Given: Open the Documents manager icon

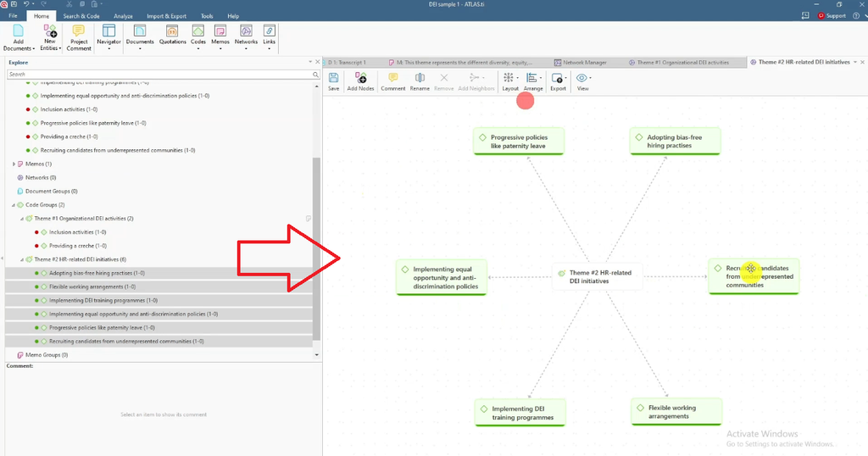Looking at the screenshot, I should coord(140,32).
